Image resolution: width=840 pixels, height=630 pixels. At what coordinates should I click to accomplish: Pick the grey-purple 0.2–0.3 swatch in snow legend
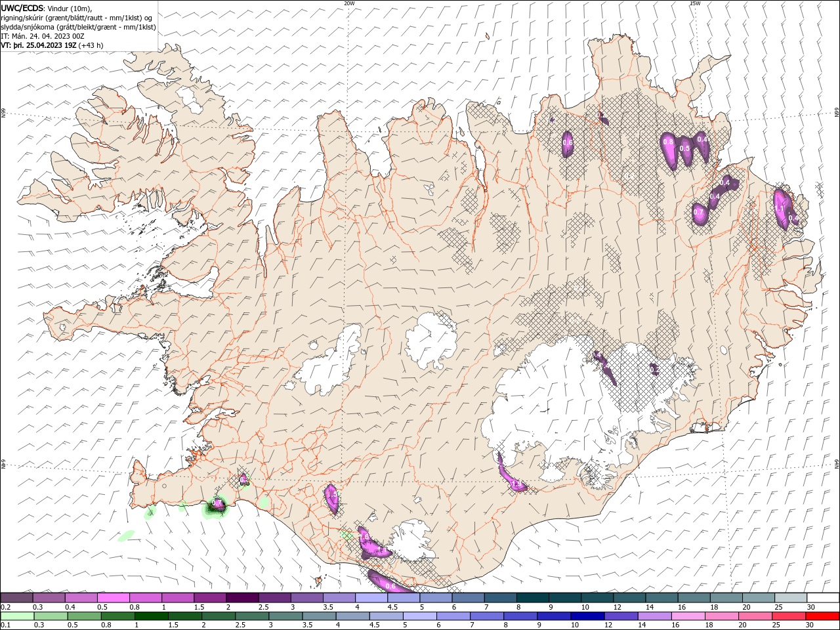tap(16, 598)
